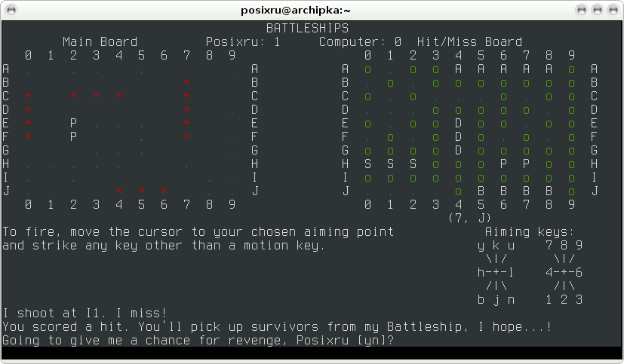Click the Aiming keys: label
Viewport: 624px width, 364px height.
click(x=530, y=231)
